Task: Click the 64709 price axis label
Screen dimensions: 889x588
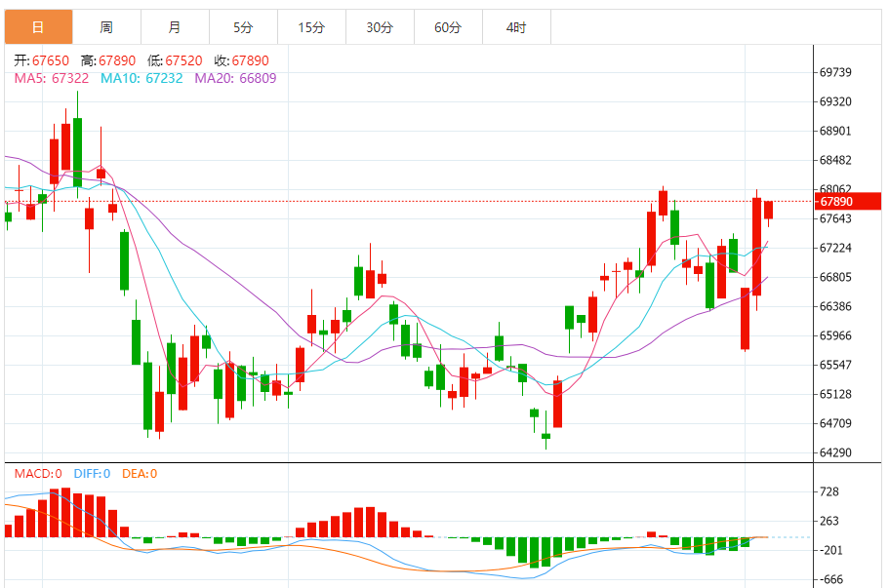Action: coord(835,423)
